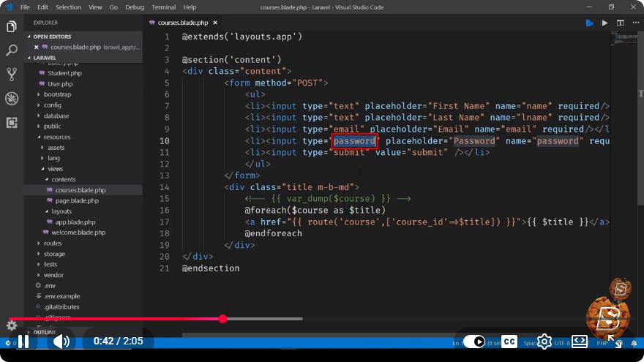Toggle the autoplay switch
This screenshot has width=644, height=362.
point(474,342)
